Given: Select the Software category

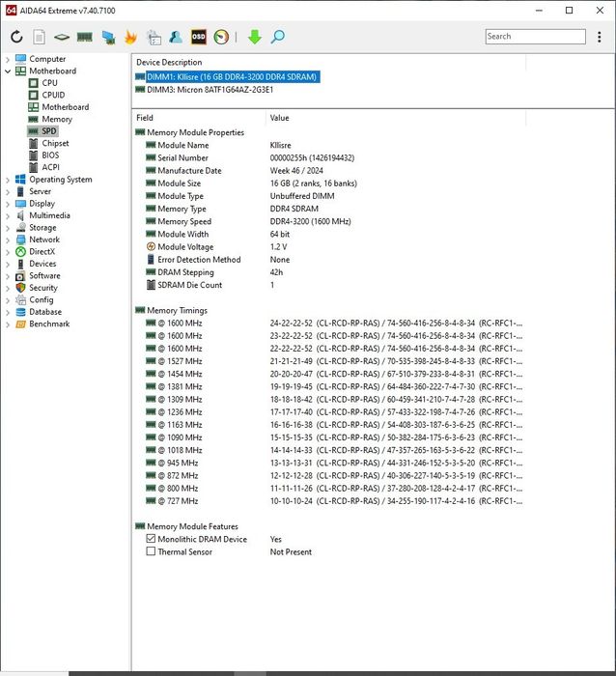Looking at the screenshot, I should (x=38, y=276).
